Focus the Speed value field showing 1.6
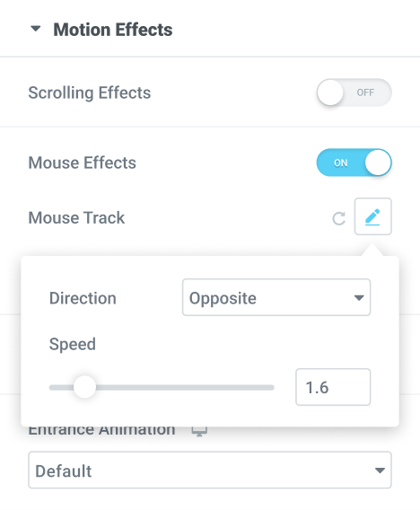The image size is (420, 510). click(333, 387)
